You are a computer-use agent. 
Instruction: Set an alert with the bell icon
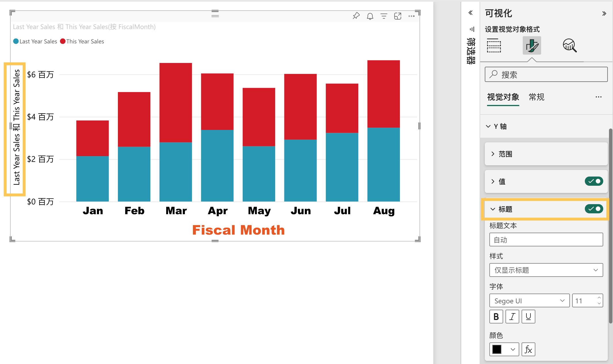(x=370, y=16)
